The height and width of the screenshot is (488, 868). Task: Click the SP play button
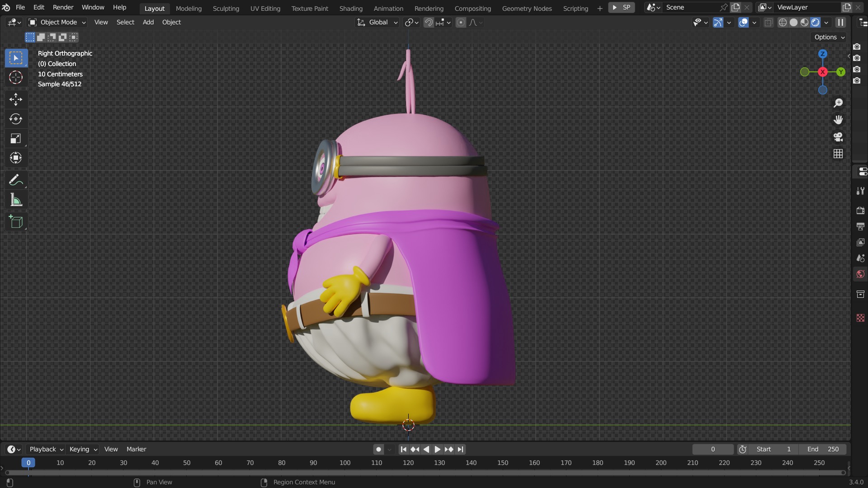pyautogui.click(x=622, y=7)
